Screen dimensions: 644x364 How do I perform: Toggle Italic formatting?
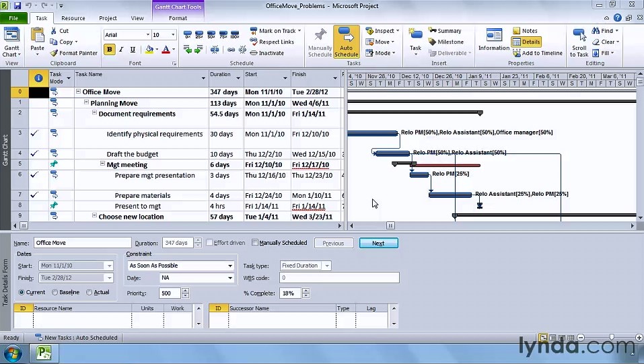coord(121,50)
